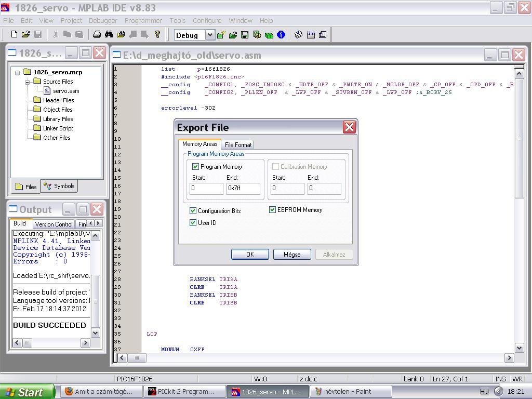Click the Find binoculars icon
Image resolution: width=532 pixels, height=399 pixels.
coord(109,35)
